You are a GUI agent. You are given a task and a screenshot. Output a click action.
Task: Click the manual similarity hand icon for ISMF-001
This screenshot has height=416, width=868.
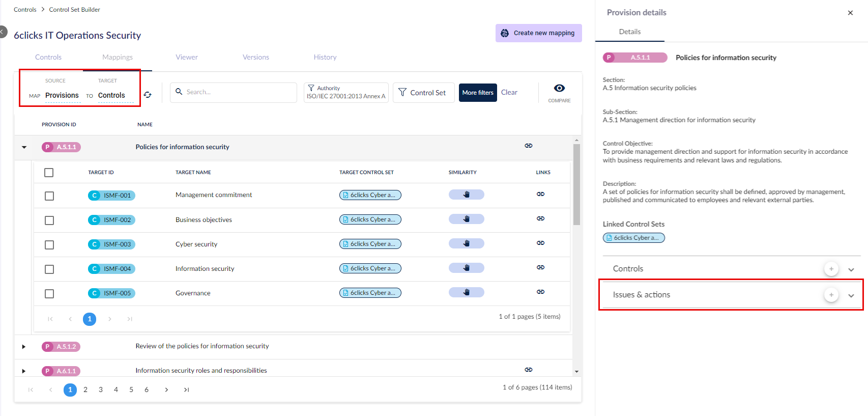467,195
